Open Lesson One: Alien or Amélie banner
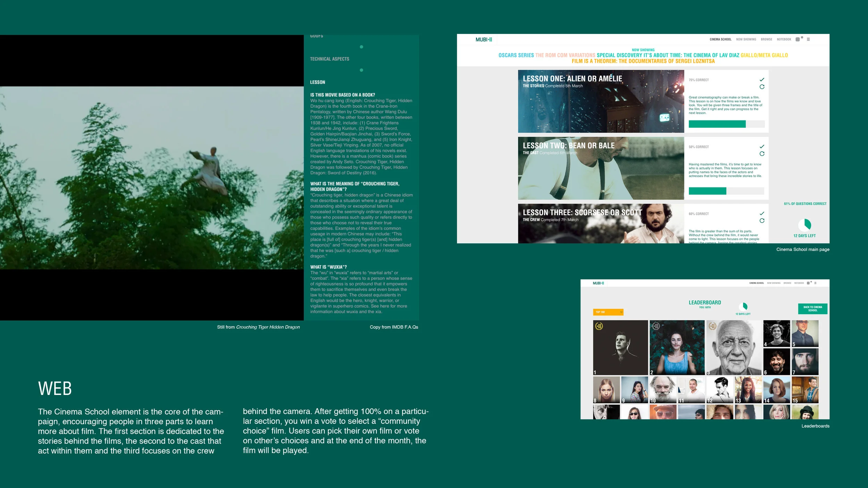The image size is (868, 488). [x=601, y=101]
